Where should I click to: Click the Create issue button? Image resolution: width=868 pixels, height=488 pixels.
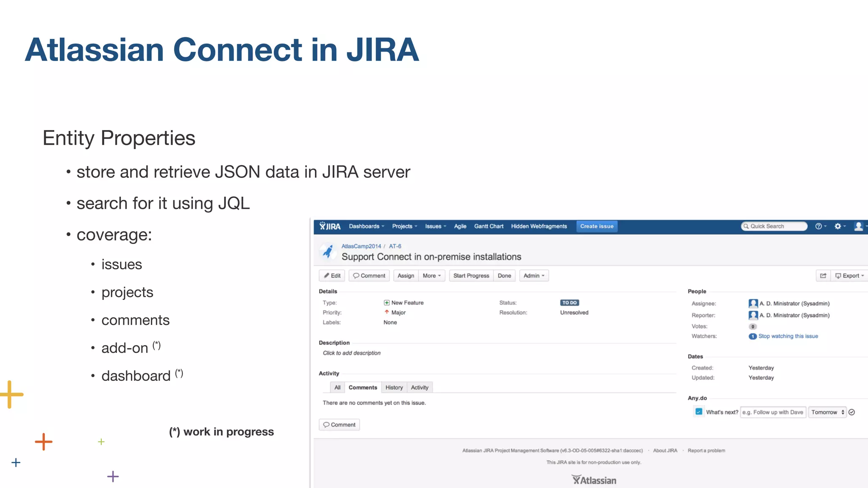[597, 226]
